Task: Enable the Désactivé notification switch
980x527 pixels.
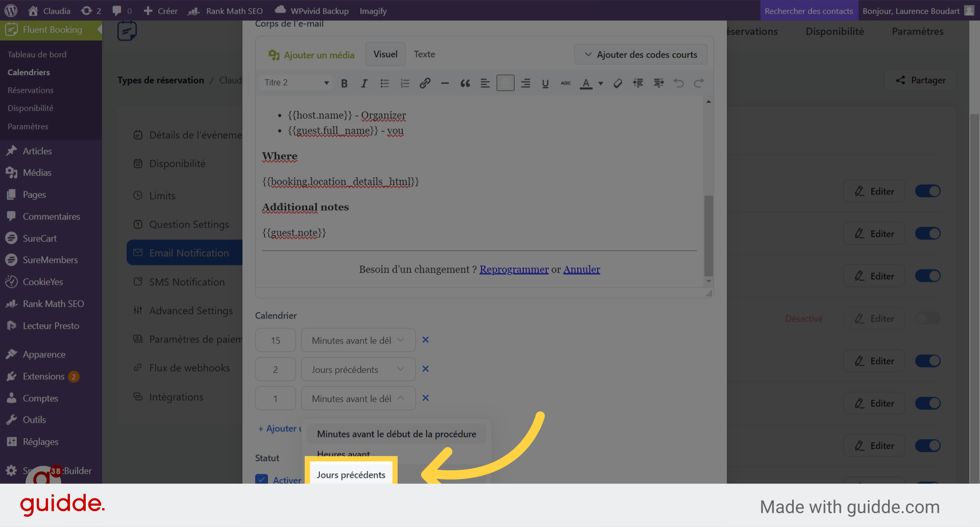Action: point(927,319)
